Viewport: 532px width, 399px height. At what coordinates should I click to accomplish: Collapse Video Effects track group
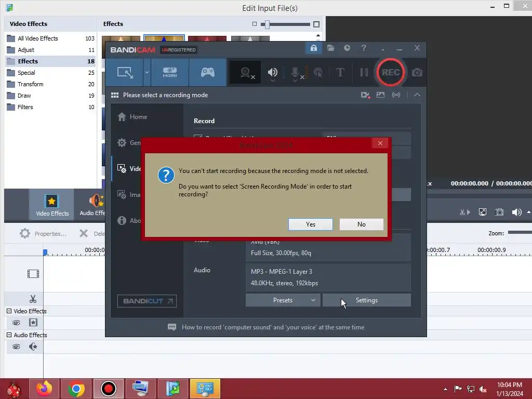click(x=9, y=311)
